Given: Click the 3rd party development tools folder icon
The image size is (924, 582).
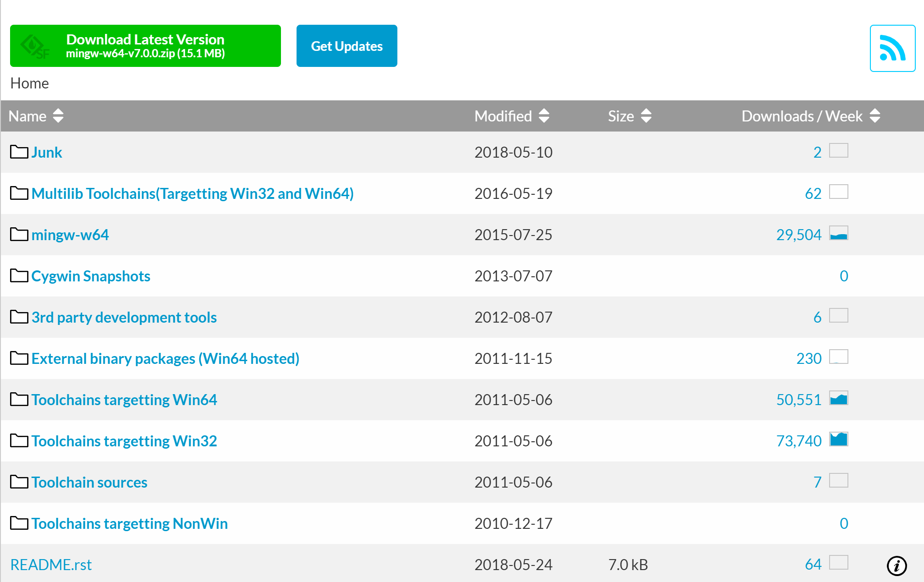Looking at the screenshot, I should click(19, 317).
